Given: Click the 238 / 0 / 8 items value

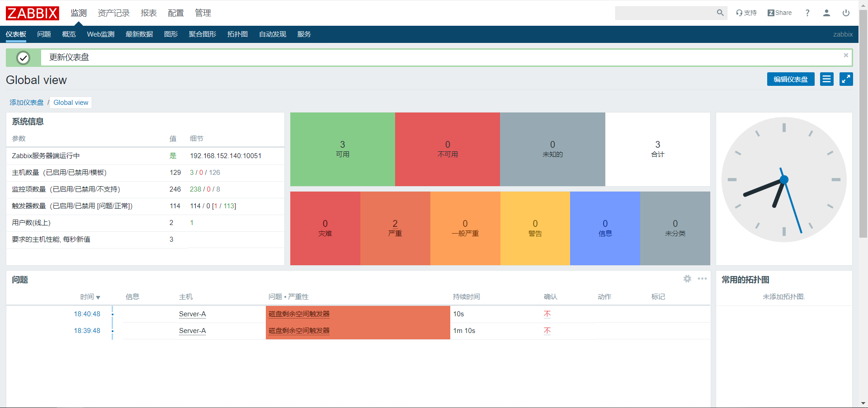Looking at the screenshot, I should click(205, 189).
